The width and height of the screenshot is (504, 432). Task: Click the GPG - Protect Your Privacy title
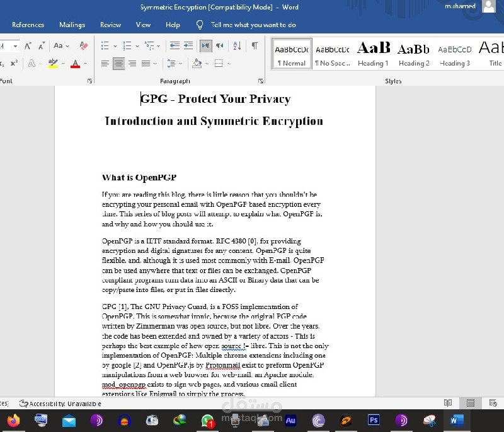(x=215, y=98)
